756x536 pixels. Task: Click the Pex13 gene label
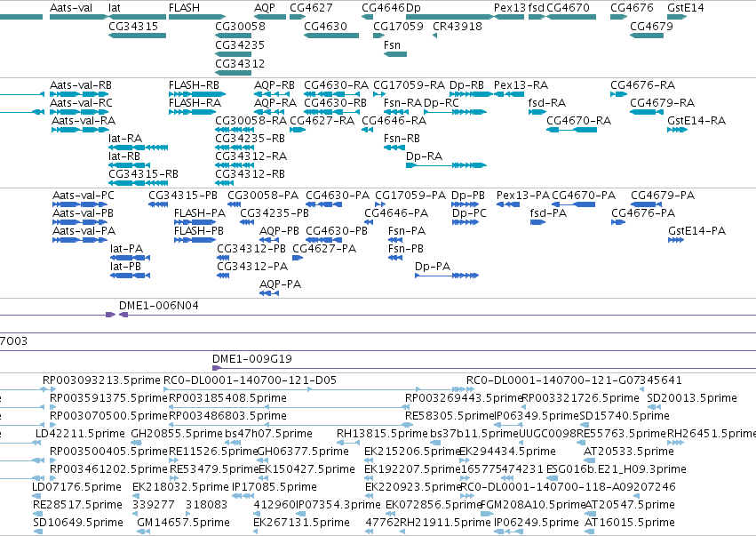click(510, 8)
